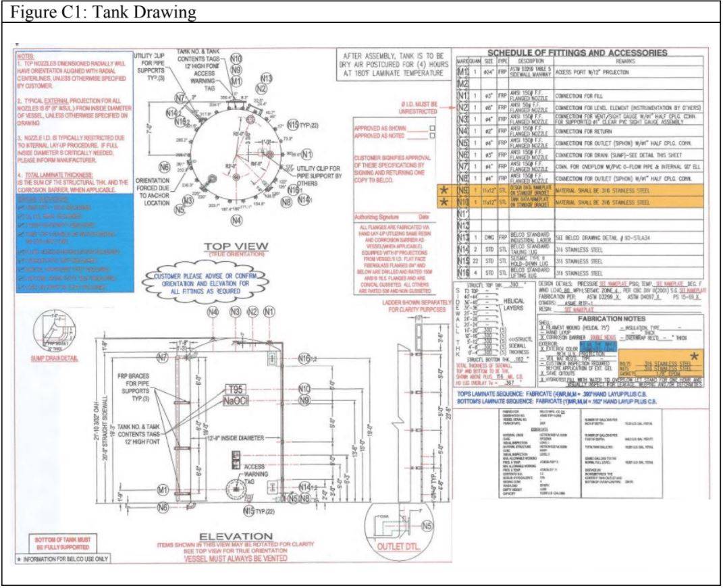The image size is (723, 588).
Task: Click the "Connection for Drain (Sump)" remark
Action: (617, 155)
